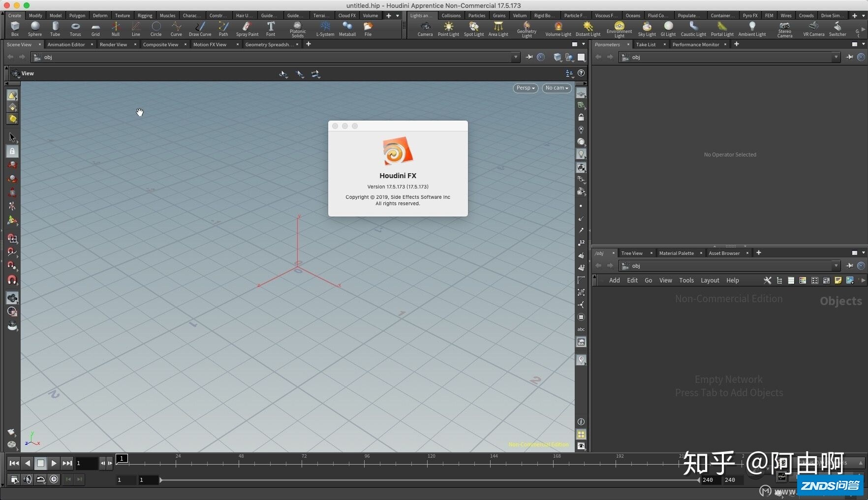Add a Portal Light
Viewport: 868px width, 500px height.
click(x=722, y=29)
